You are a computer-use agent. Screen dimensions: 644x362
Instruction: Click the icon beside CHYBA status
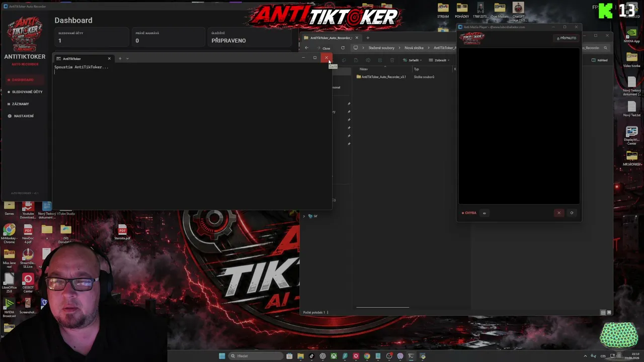point(485,213)
